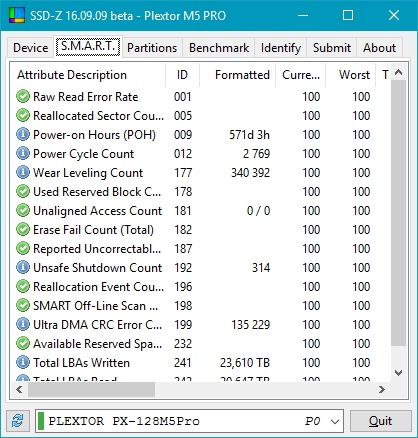Click the horizontal scrollbar right arrow

pyautogui.click(x=382, y=389)
